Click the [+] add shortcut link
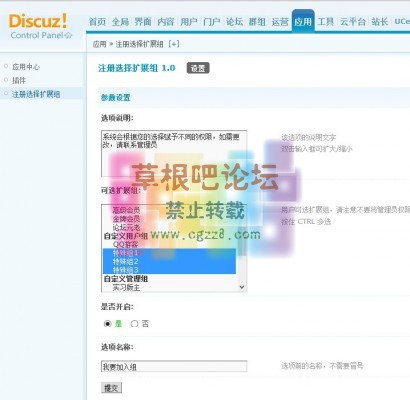 [x=174, y=44]
